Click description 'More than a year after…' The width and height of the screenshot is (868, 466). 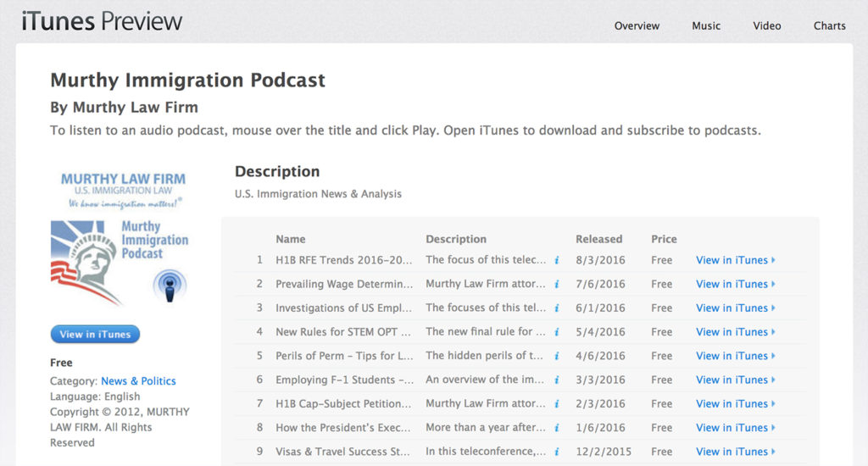click(x=486, y=427)
